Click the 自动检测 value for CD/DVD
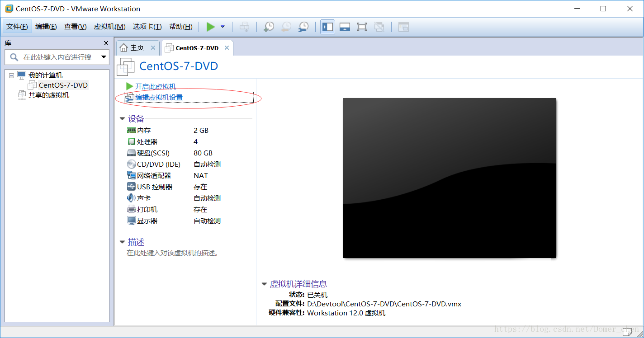This screenshot has width=644, height=338. tap(207, 164)
